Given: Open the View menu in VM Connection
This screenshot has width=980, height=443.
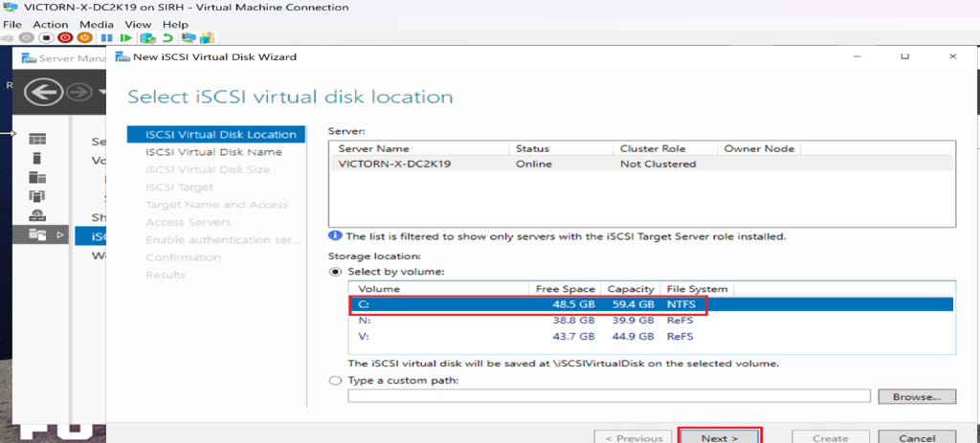Looking at the screenshot, I should point(138,24).
